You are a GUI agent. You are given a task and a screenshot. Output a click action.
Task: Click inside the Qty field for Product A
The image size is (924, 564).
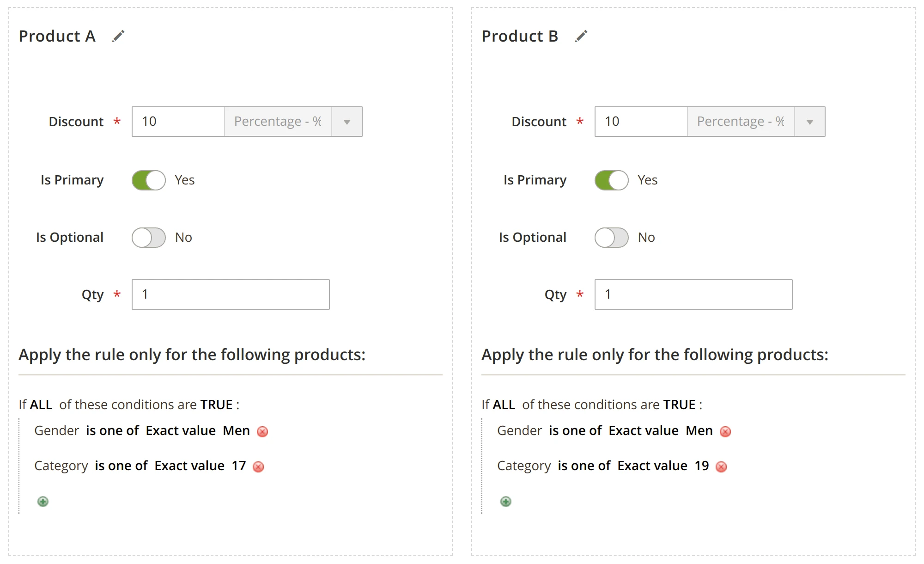pos(230,294)
